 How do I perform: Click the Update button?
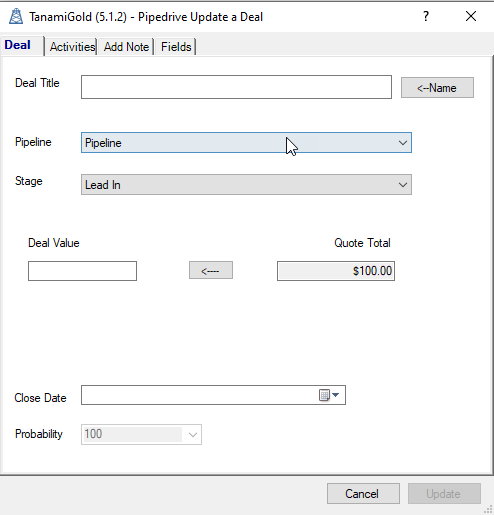(444, 493)
